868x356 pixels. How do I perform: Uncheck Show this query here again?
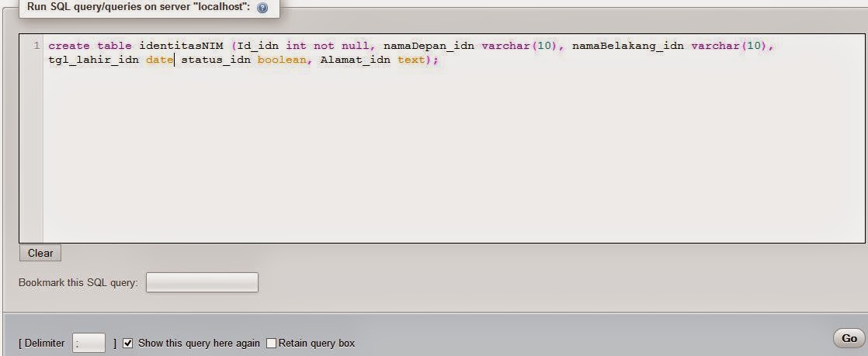coord(128,343)
